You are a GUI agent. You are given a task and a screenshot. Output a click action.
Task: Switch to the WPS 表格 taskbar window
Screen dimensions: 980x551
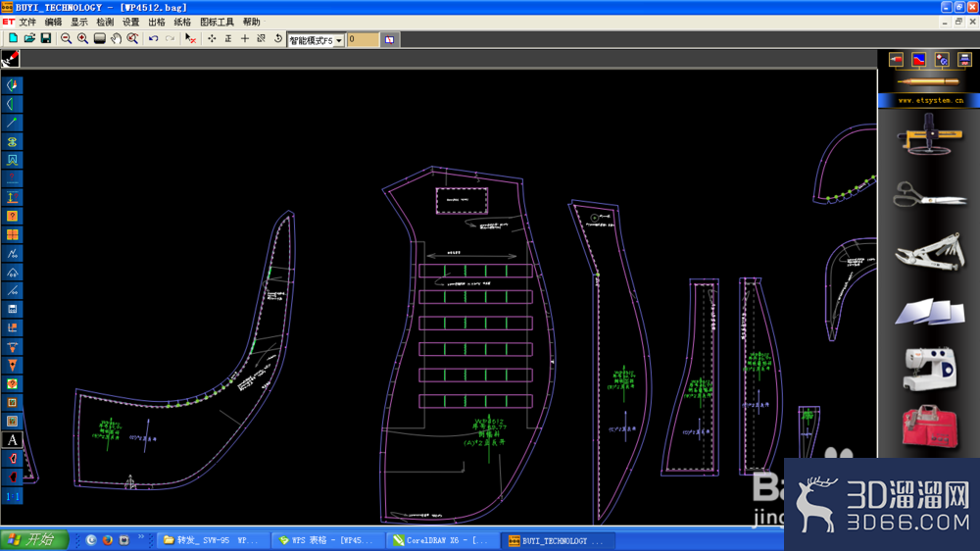click(328, 540)
